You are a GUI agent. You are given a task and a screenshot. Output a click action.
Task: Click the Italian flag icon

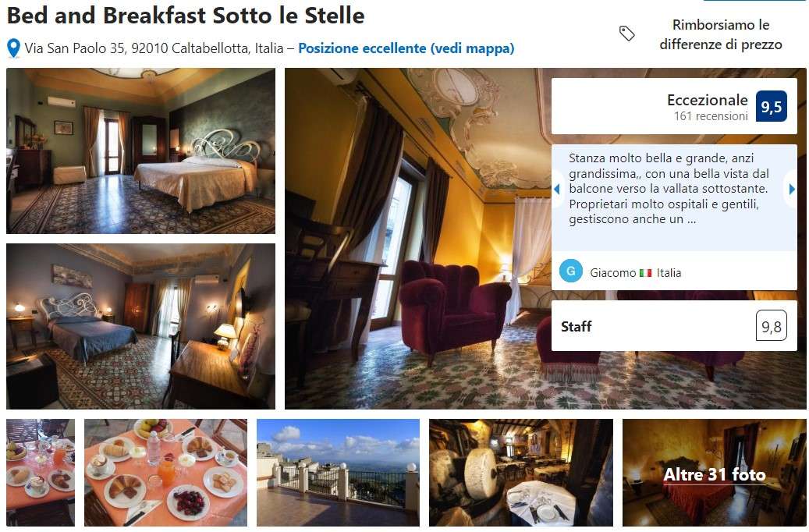coord(645,273)
